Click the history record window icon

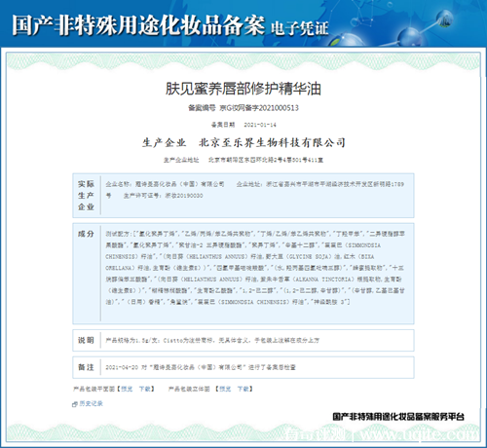75,404
